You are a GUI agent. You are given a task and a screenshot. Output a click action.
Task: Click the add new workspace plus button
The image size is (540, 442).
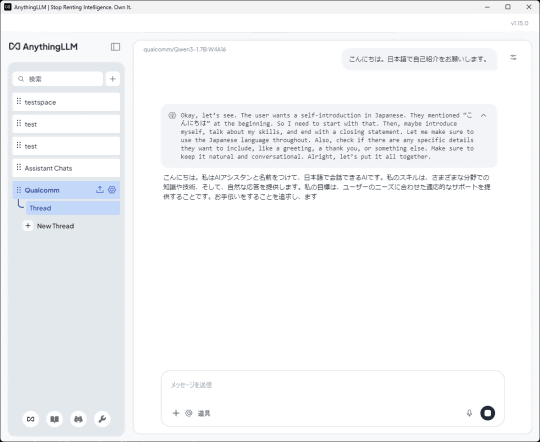coord(113,79)
